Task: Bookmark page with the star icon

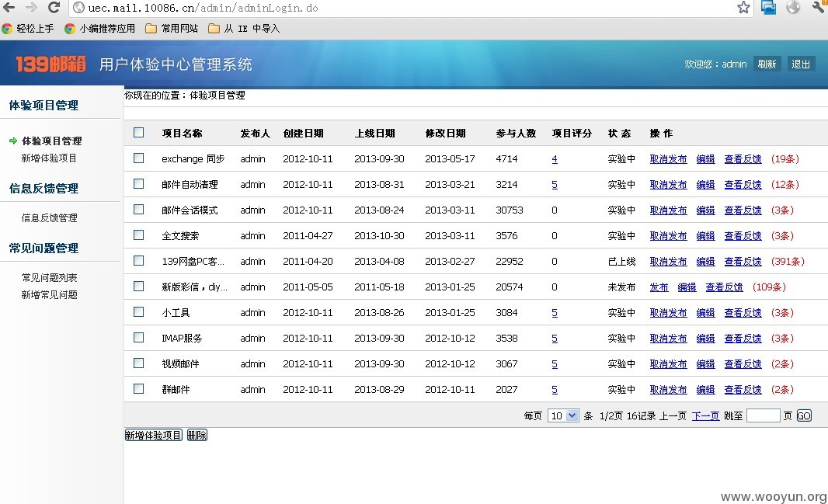Action: [743, 8]
